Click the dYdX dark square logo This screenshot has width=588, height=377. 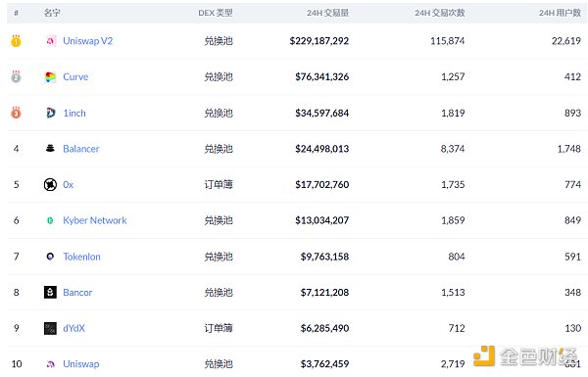point(50,328)
